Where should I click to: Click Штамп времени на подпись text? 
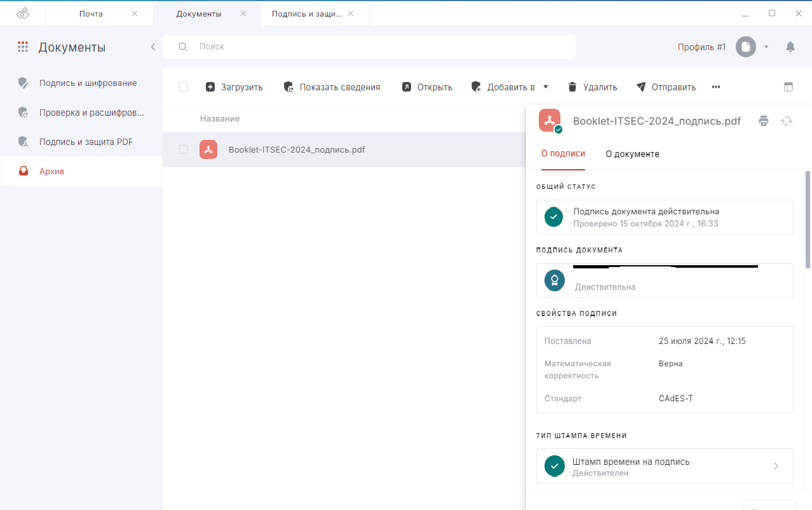(x=631, y=462)
